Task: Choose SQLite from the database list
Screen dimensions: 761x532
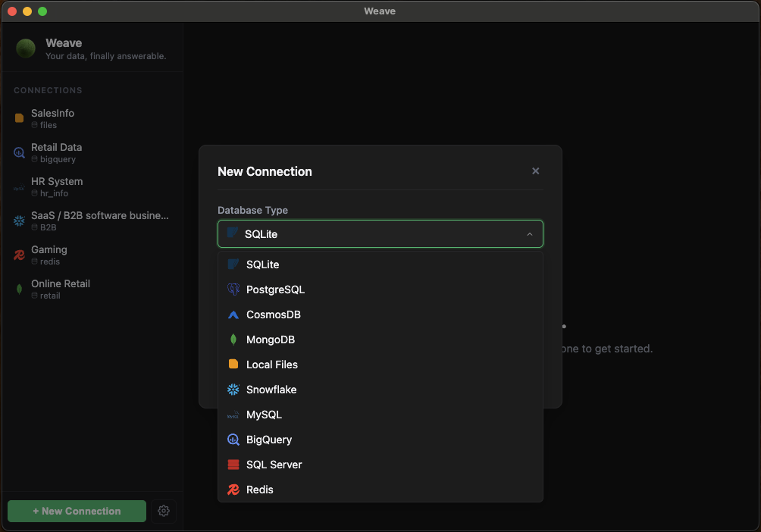Action: [x=380, y=264]
